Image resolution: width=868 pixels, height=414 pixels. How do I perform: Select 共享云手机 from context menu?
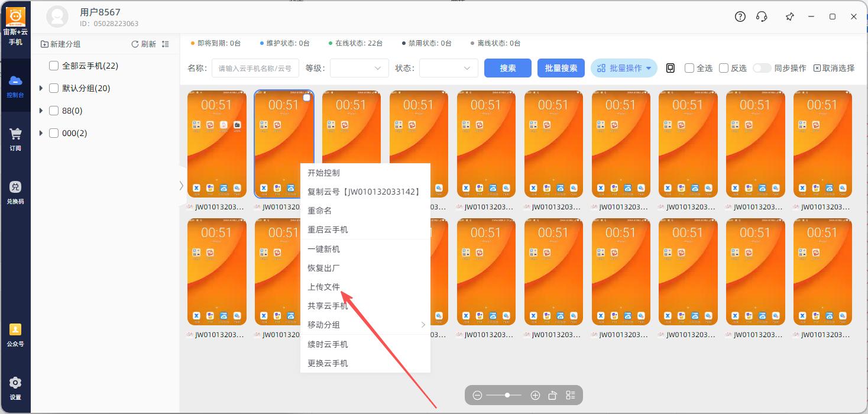pyautogui.click(x=365, y=306)
